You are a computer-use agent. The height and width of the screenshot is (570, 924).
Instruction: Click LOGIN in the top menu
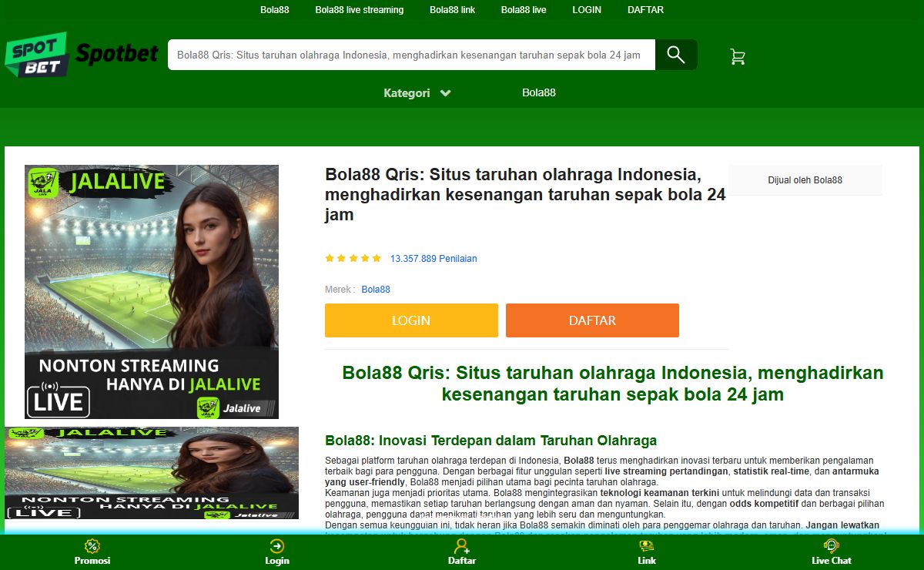[x=587, y=10]
